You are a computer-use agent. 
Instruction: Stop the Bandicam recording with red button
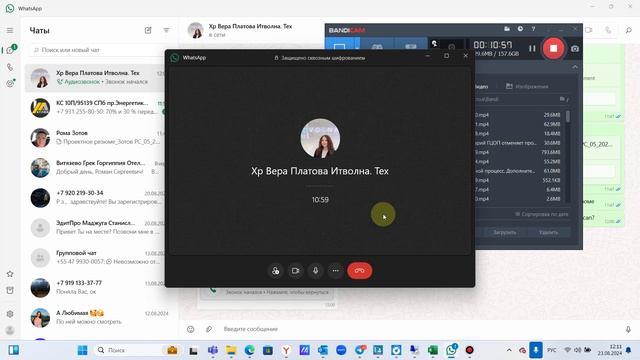(553, 49)
